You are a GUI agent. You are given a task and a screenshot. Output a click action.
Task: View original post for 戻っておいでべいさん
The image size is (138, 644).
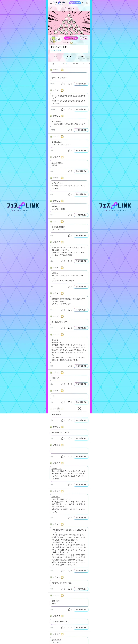point(81,328)
